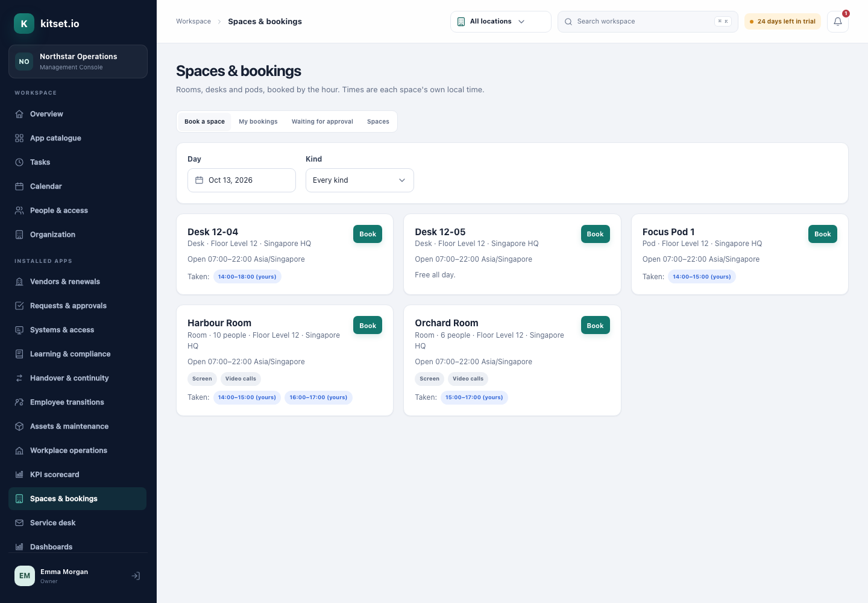This screenshot has width=868, height=603.
Task: Click the App catalogue grid icon
Action: click(x=19, y=138)
